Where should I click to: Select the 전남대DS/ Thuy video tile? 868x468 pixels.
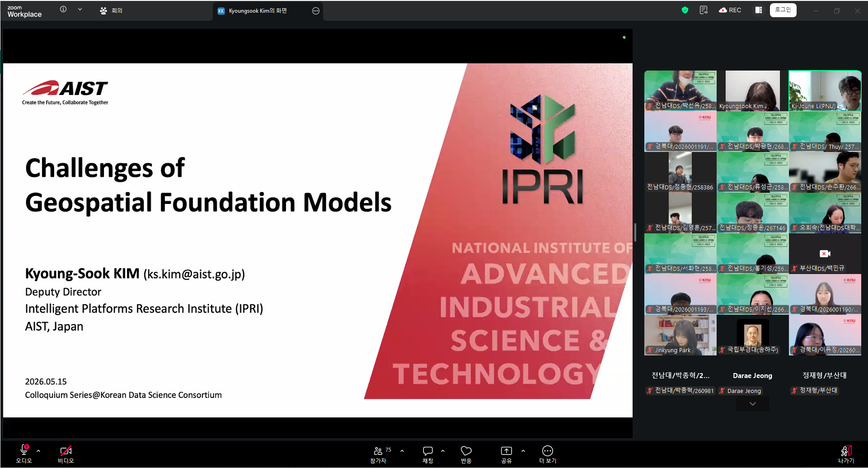click(x=825, y=131)
